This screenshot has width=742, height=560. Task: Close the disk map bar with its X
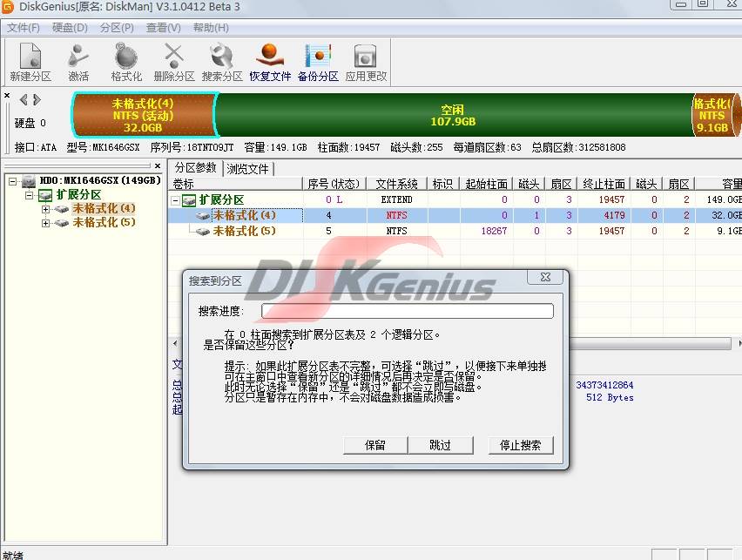(7, 96)
